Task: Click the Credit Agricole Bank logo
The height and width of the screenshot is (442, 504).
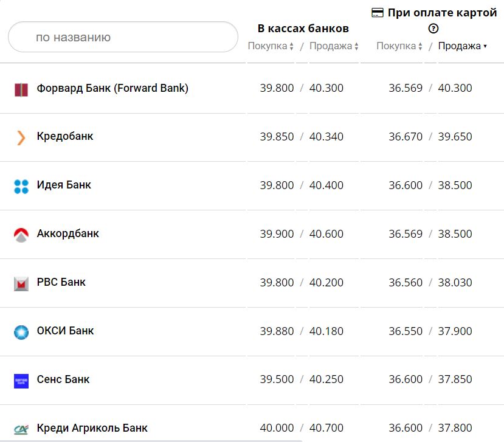Action: pos(21,429)
